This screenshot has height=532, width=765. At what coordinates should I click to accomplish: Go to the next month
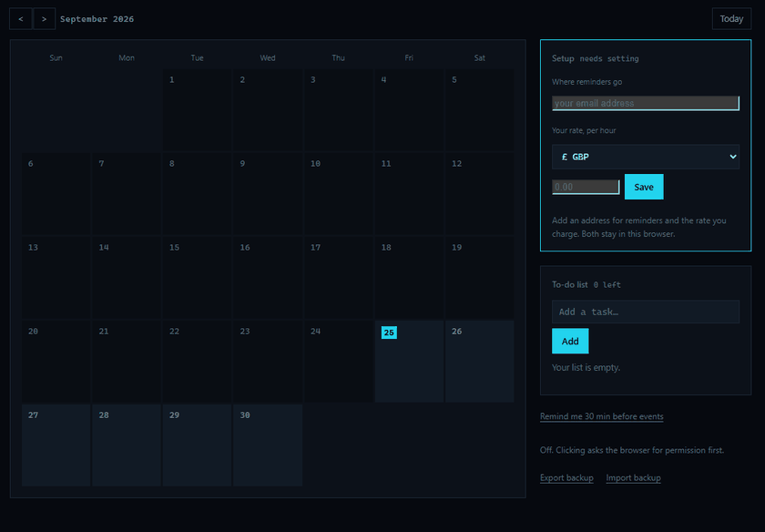pyautogui.click(x=44, y=19)
